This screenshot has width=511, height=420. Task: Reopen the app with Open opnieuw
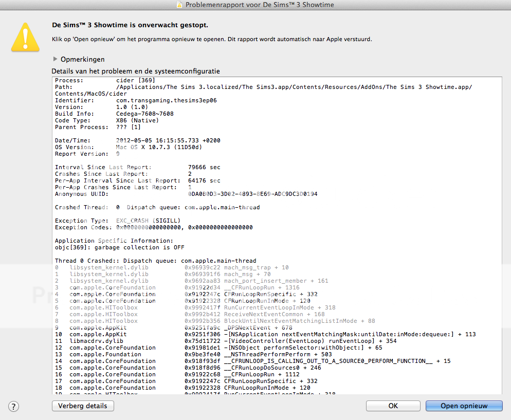464,406
